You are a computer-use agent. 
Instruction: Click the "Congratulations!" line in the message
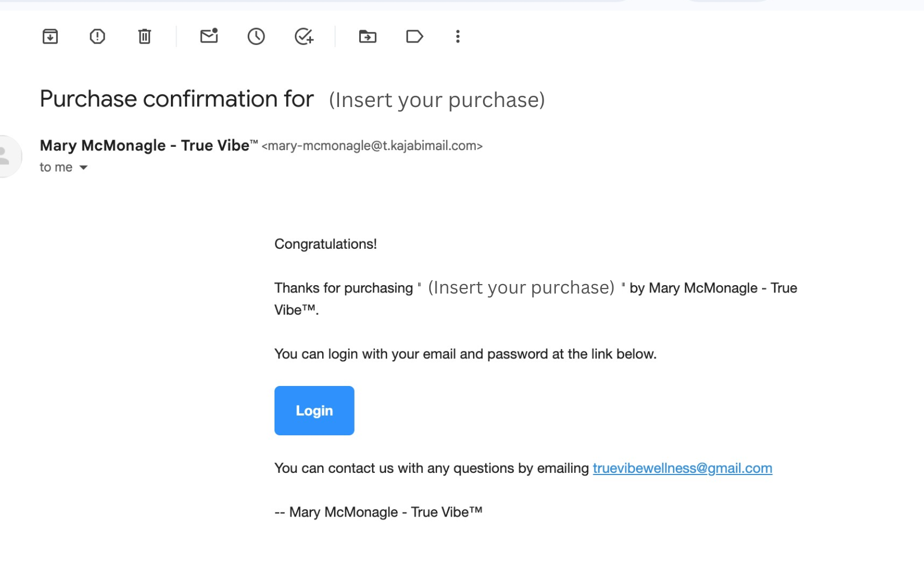click(326, 244)
